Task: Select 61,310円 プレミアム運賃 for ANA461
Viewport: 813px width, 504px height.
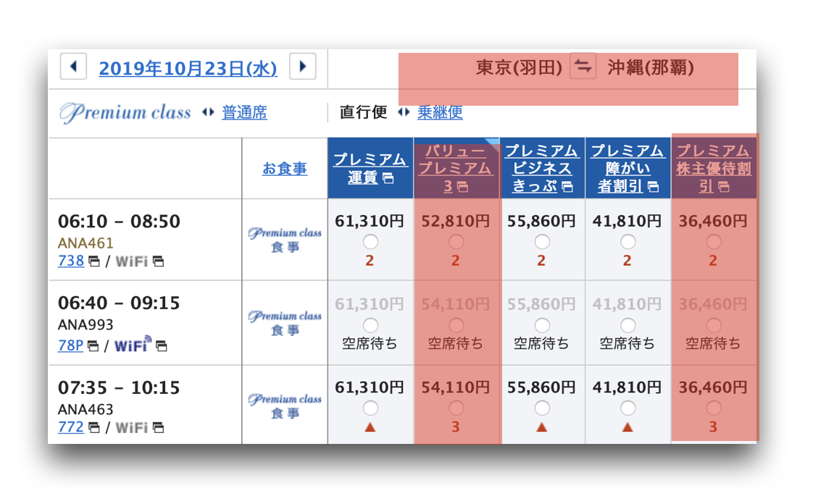Action: tap(370, 242)
